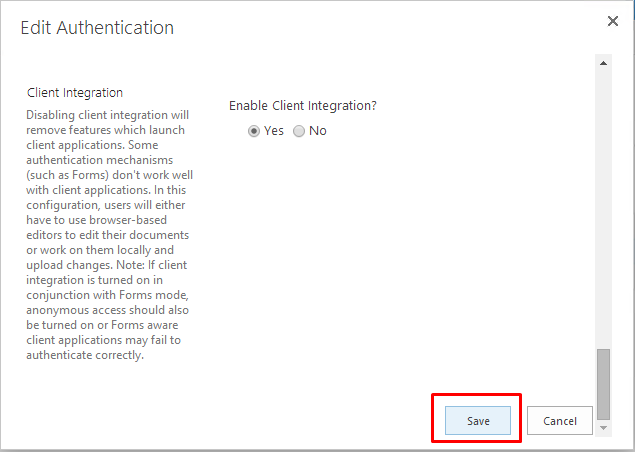Image resolution: width=635 pixels, height=452 pixels.
Task: Click the line "(such as Forms) don't work well"
Action: [x=110, y=175]
